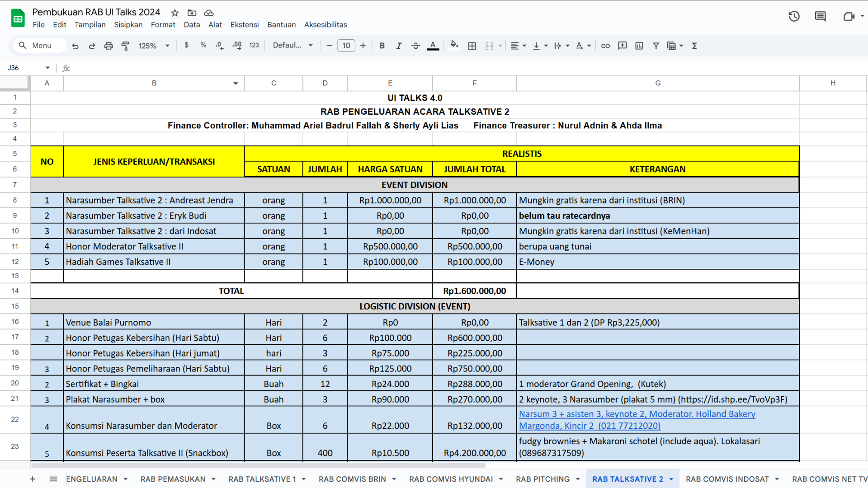
Task: Check the cloud save status icon
Action: click(208, 13)
